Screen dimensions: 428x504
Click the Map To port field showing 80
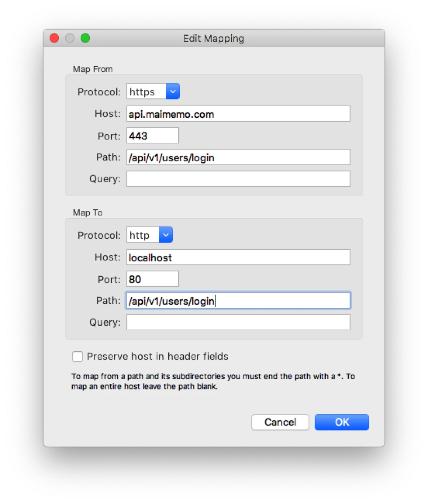pos(153,279)
